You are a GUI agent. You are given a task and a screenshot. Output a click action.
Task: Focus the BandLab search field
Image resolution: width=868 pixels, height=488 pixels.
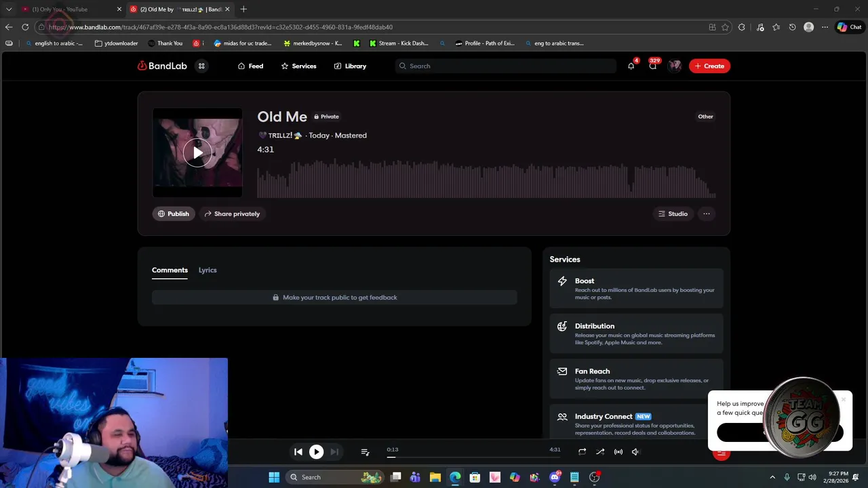click(x=505, y=66)
